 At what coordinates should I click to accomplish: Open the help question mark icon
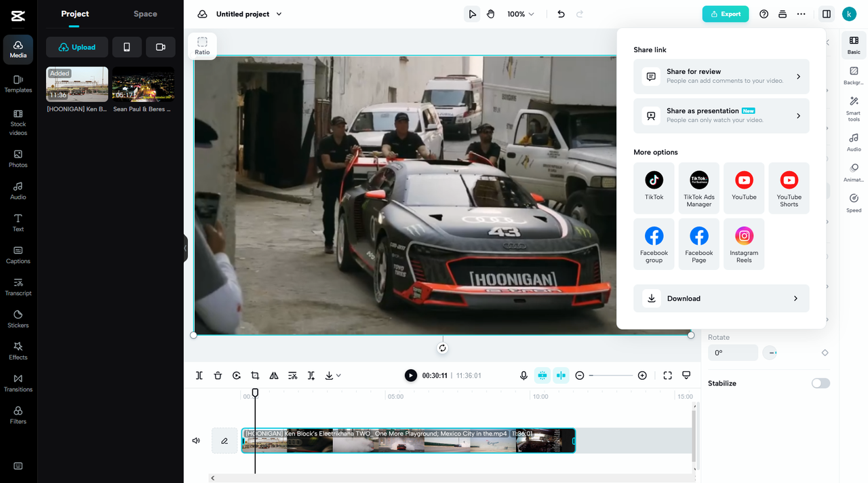pyautogui.click(x=764, y=14)
